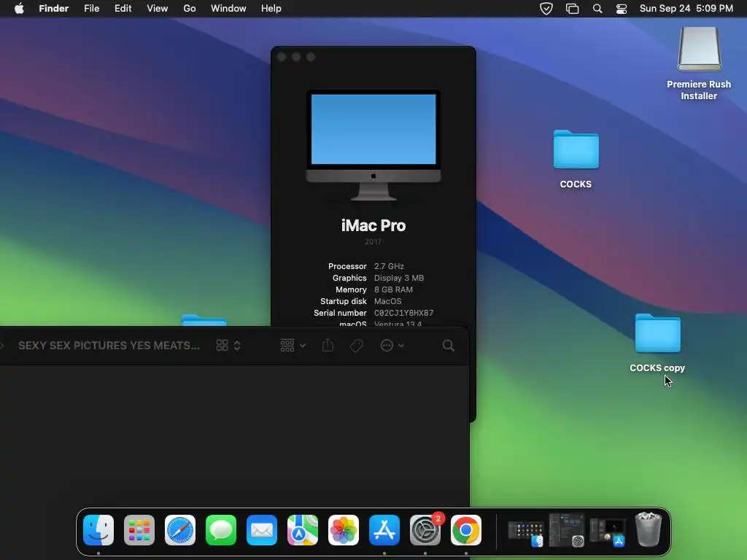Click the iMac Pro title text

pos(373,225)
